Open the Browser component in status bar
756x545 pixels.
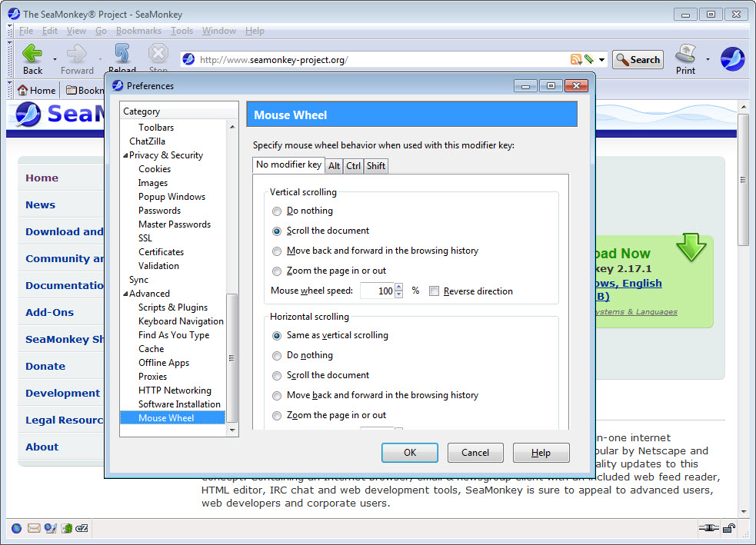16,528
